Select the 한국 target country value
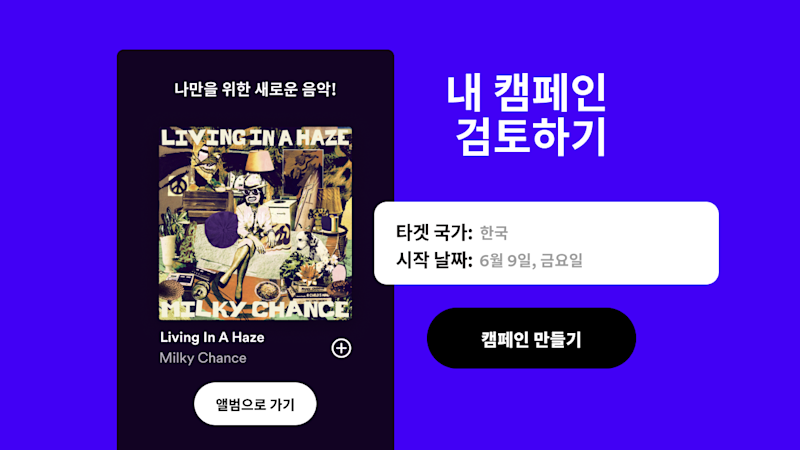 [x=494, y=233]
